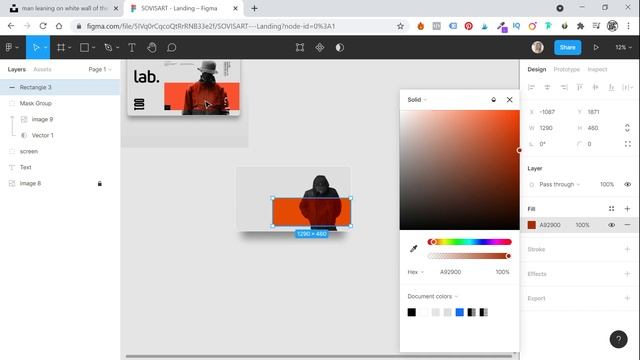Remove the A92900 fill
Screen dimensions: 640x360
pos(627,225)
